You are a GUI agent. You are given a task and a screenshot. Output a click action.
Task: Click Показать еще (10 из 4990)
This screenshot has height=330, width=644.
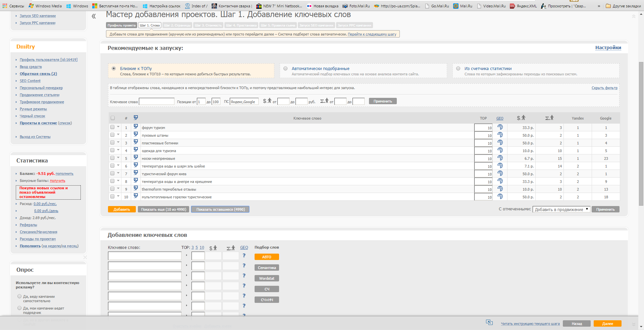pyautogui.click(x=164, y=209)
